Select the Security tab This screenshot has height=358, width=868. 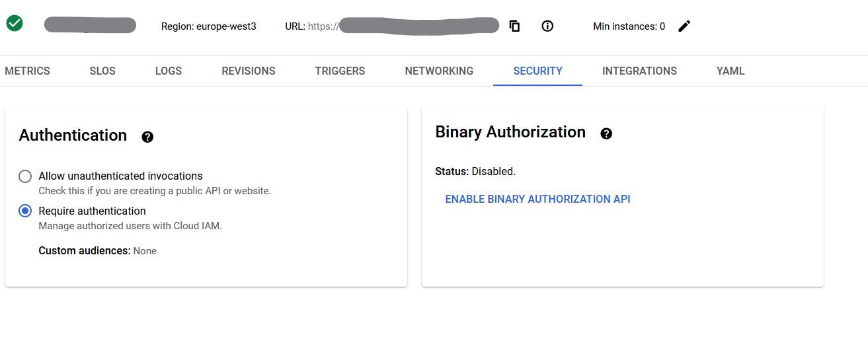point(537,71)
